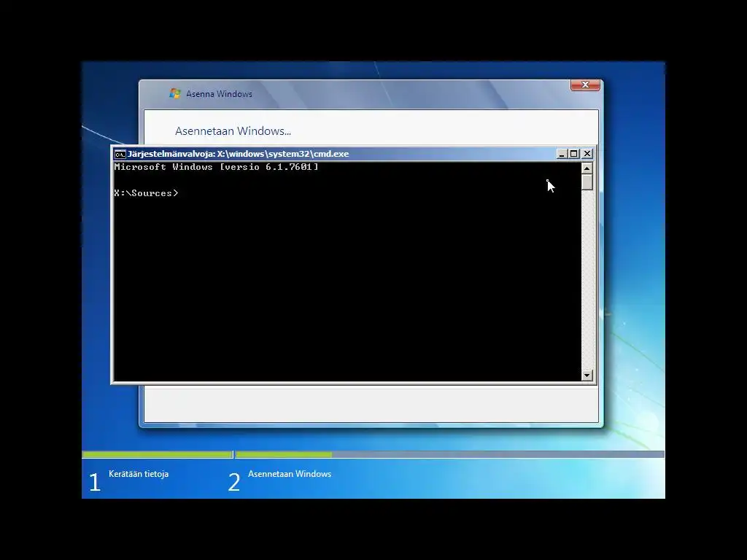
Task: Click step 1 Kerätään tietoja label
Action: pyautogui.click(x=139, y=474)
